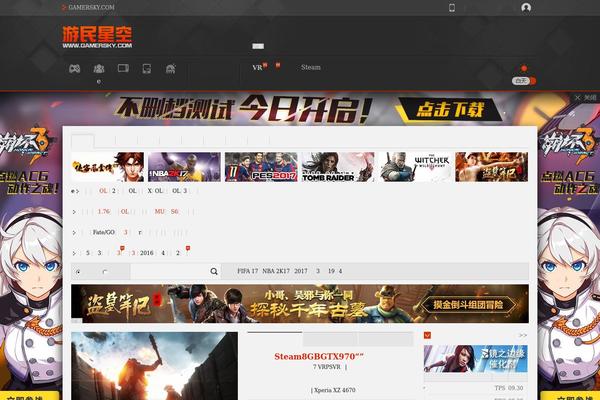This screenshot has height=400, width=600.
Task: Open the monitor screen nav icon
Action: 123,68
